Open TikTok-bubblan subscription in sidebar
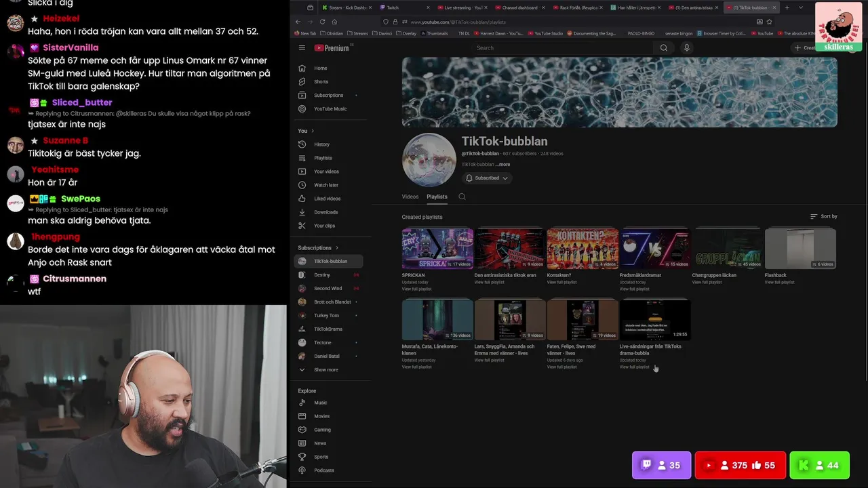This screenshot has height=488, width=868. click(x=329, y=262)
